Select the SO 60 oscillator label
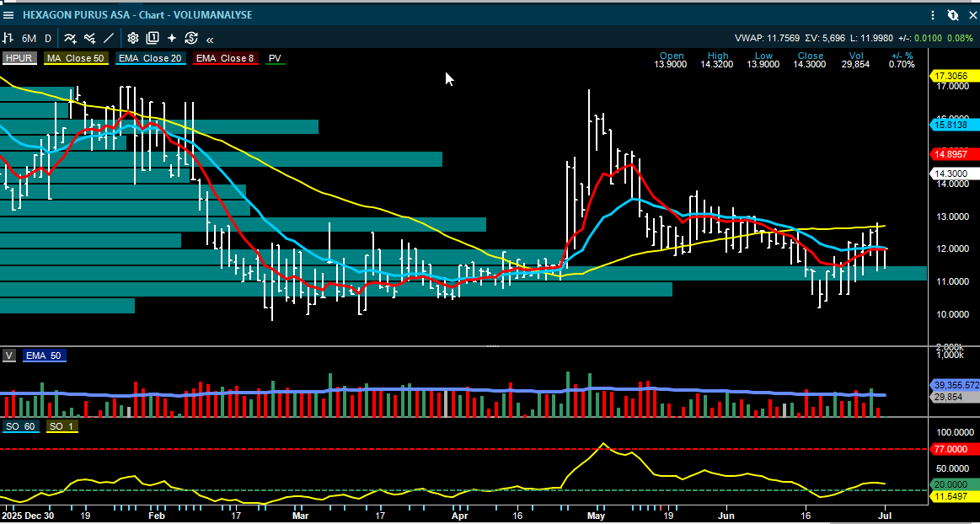The image size is (980, 524). pyautogui.click(x=21, y=426)
